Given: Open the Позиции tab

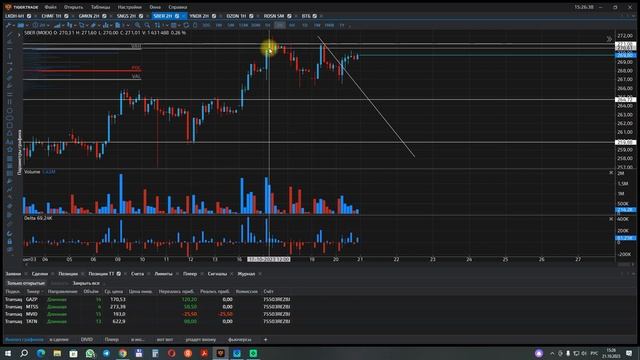Looking at the screenshot, I should coord(68,273).
